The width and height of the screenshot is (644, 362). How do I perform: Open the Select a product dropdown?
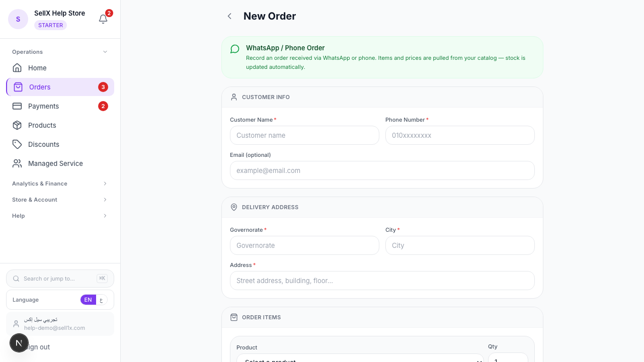pos(360,360)
